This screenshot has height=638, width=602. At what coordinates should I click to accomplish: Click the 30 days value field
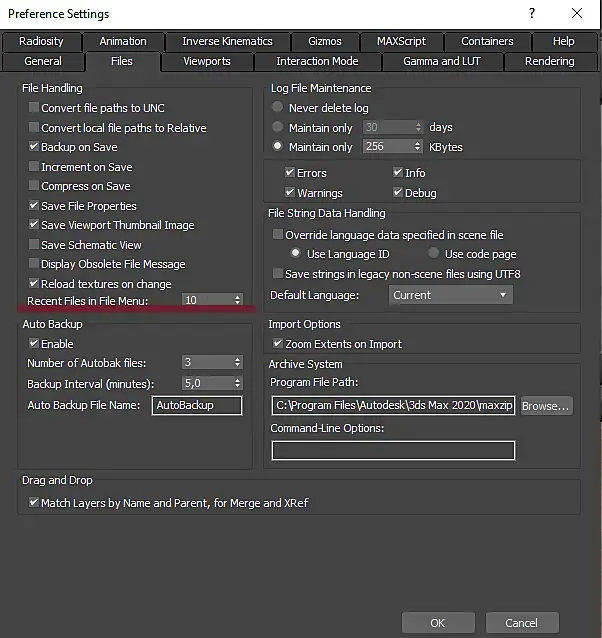(x=388, y=127)
